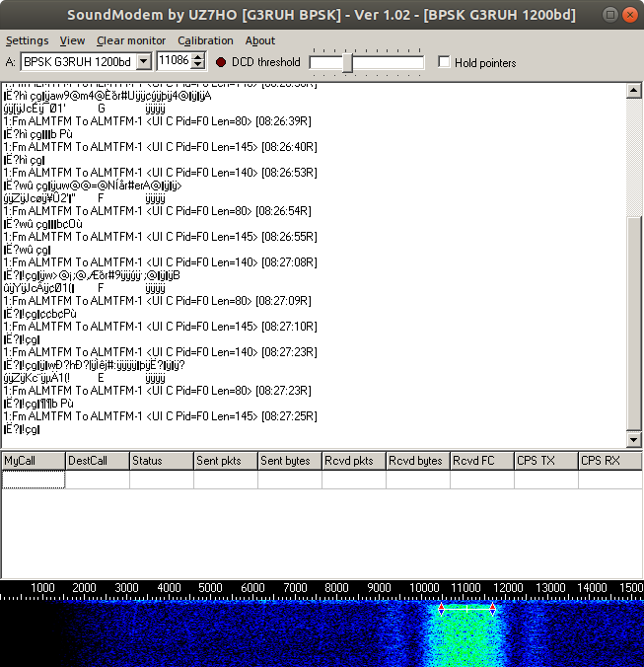Open the Settings menu
The height and width of the screenshot is (667, 644).
point(28,40)
